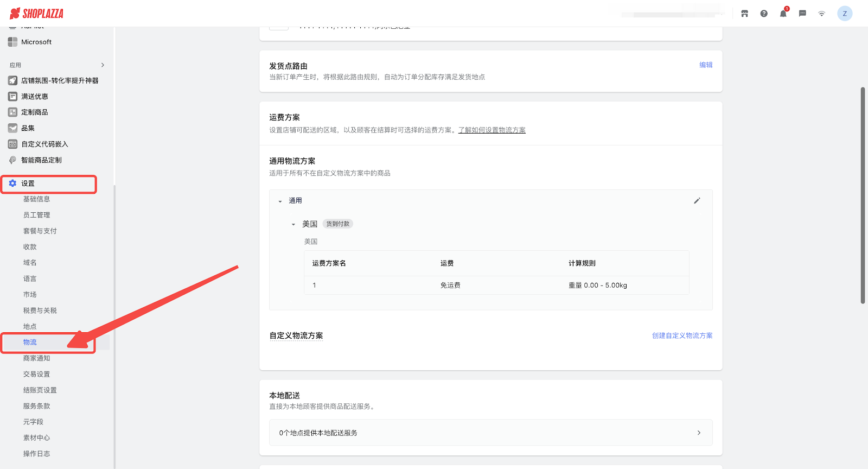This screenshot has width=868, height=469.
Task: Open 结账页设置 in sidebar
Action: coord(40,390)
